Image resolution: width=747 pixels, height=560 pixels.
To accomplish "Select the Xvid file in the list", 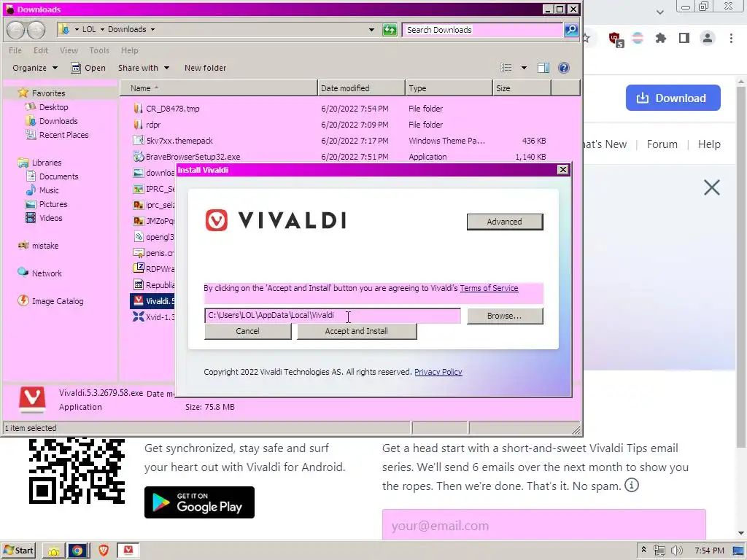I will 153,317.
